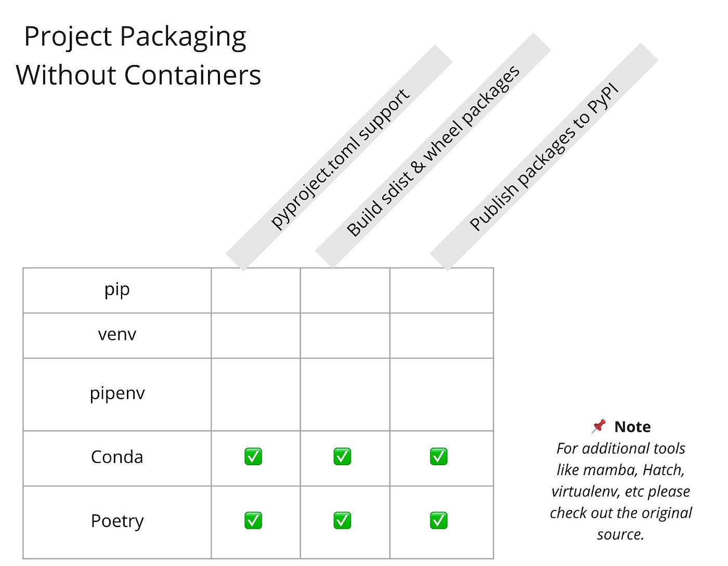Click the empty pip pyproject.toml cell
728x566 pixels.
tap(256, 291)
